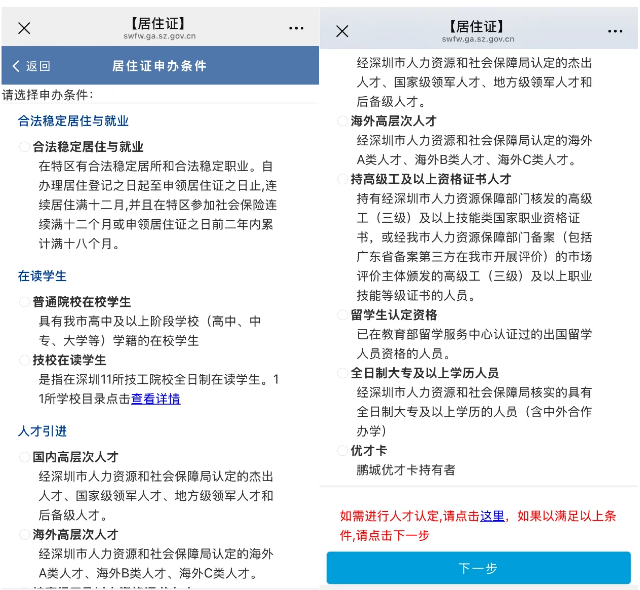This screenshot has width=640, height=590.
Task: Select 持高级工及以上资格证书人才 radio option
Action: 342,179
